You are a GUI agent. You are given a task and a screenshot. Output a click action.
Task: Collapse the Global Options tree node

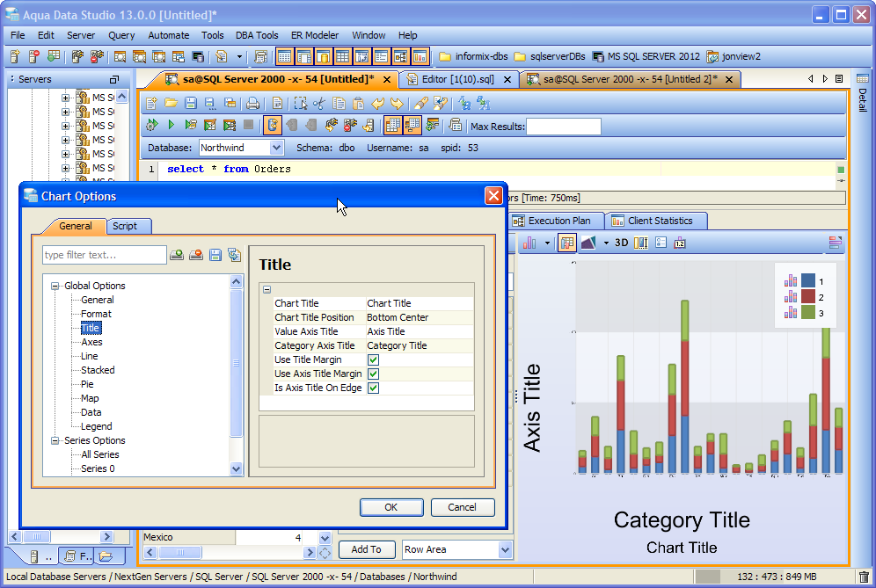(x=55, y=286)
